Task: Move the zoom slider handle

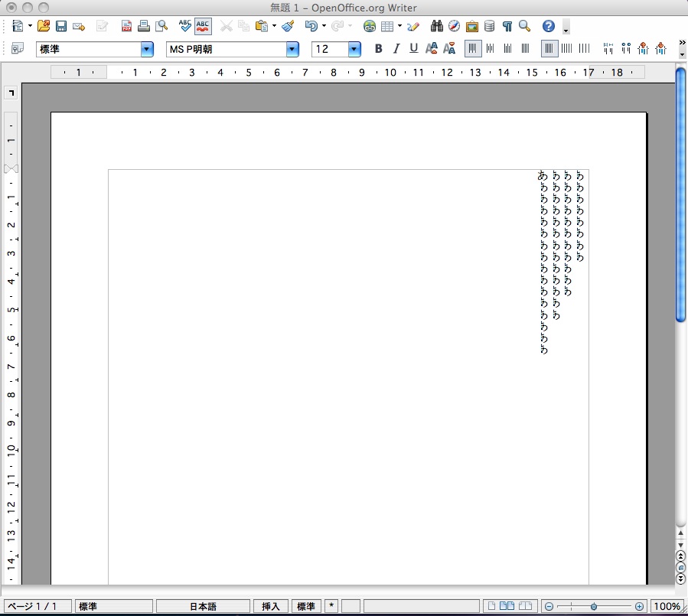Action: 594,607
